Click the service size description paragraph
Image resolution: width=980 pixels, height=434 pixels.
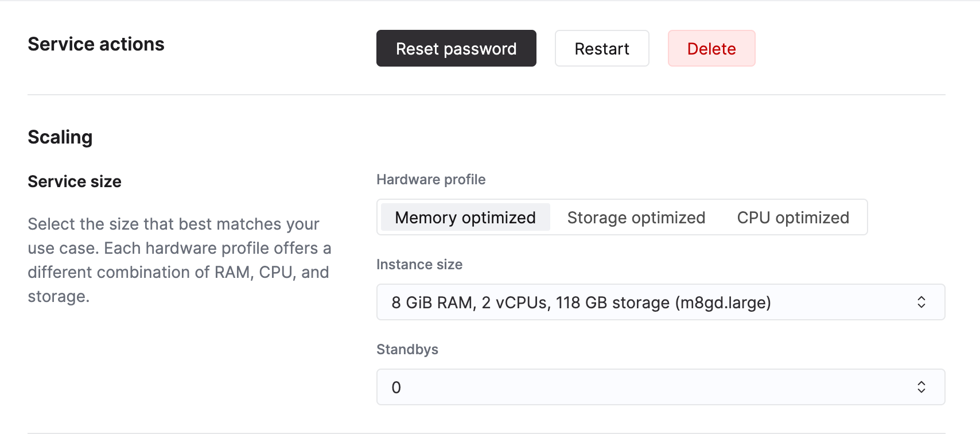pos(179,260)
